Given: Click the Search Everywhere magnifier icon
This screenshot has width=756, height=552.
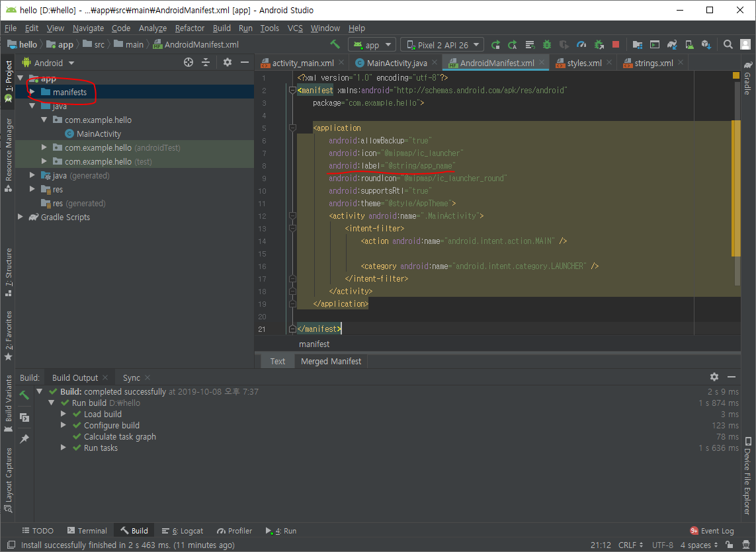Looking at the screenshot, I should click(728, 44).
